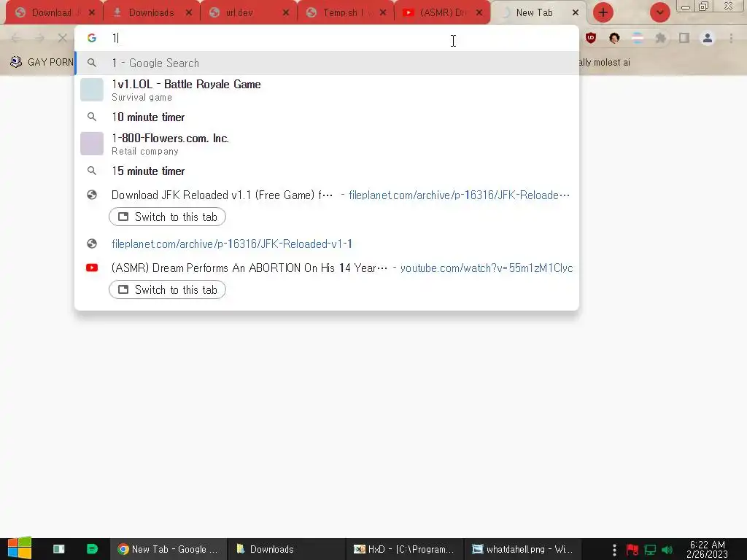This screenshot has width=747, height=560.
Task: Expand the tab search dropdown arrow
Action: [x=659, y=13]
